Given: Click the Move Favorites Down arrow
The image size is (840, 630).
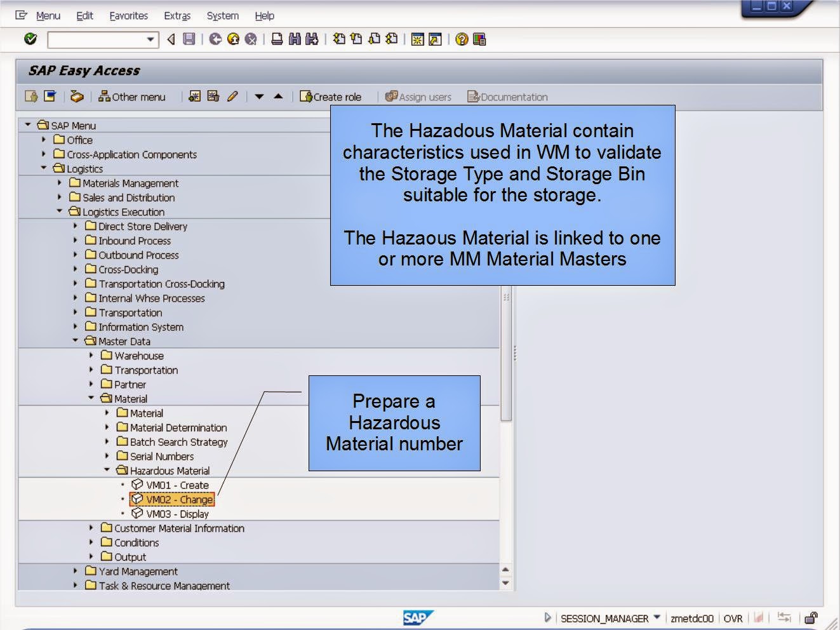Looking at the screenshot, I should (259, 97).
